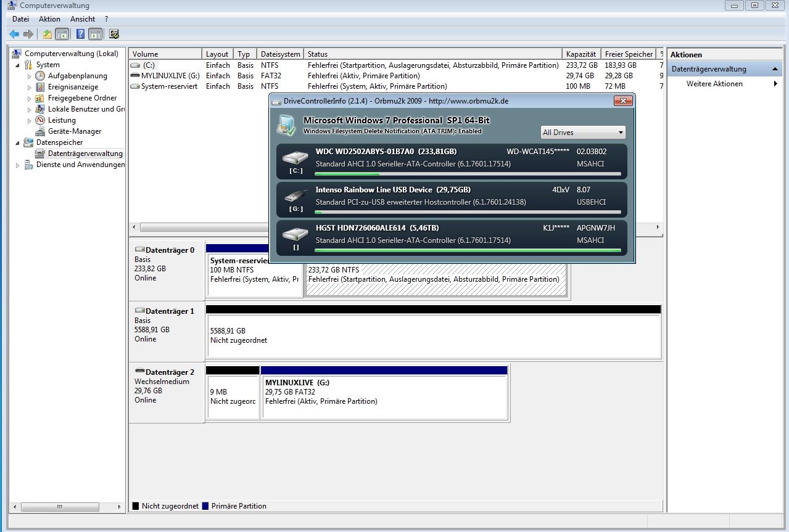The height and width of the screenshot is (532, 789).
Task: Open the Aktion menu
Action: 49,19
